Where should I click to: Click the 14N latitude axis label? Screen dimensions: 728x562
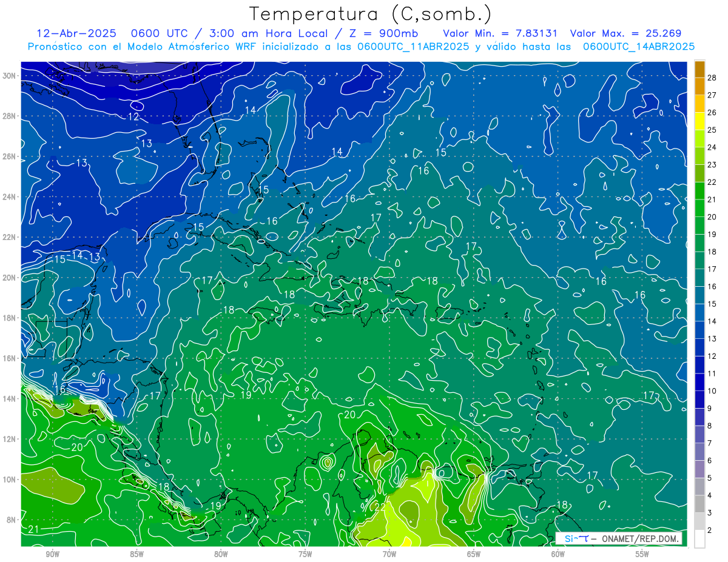pos(10,399)
